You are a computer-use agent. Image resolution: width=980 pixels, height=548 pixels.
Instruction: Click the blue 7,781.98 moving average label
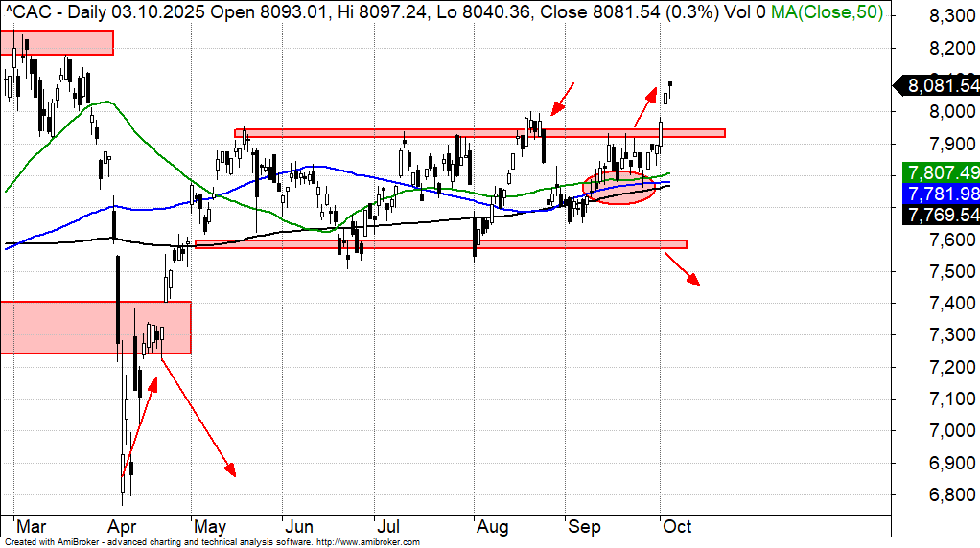[940, 194]
